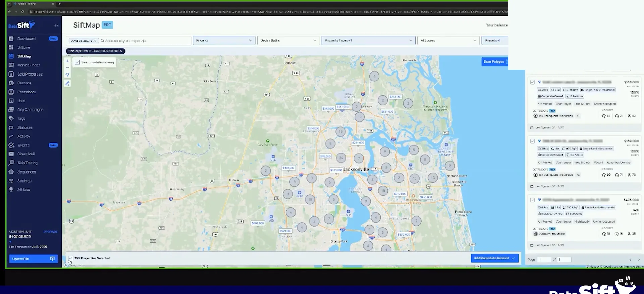Click the Drip Campaigns envelope icon
This screenshot has height=294, width=644.
11,109
